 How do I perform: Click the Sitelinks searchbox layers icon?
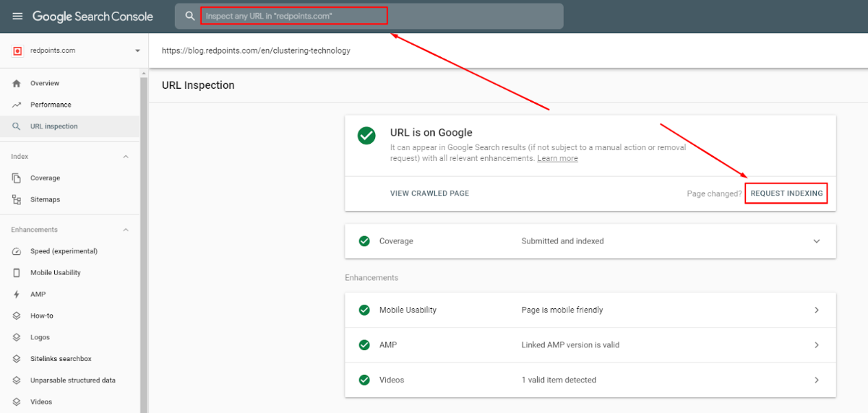17,359
